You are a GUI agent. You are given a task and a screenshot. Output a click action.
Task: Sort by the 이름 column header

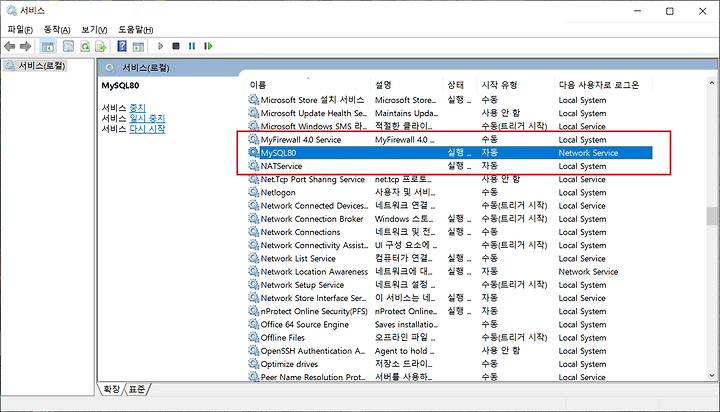309,85
